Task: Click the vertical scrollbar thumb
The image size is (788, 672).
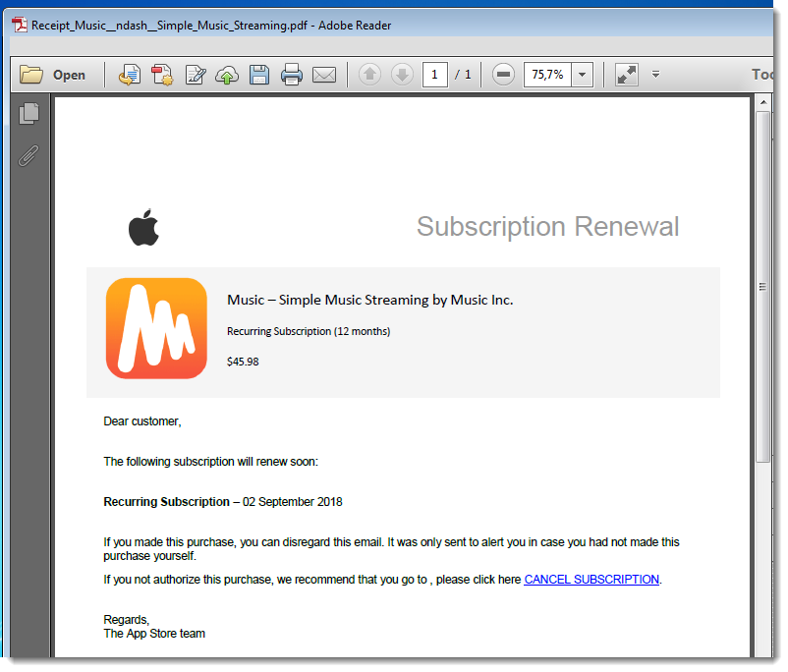Action: (763, 287)
